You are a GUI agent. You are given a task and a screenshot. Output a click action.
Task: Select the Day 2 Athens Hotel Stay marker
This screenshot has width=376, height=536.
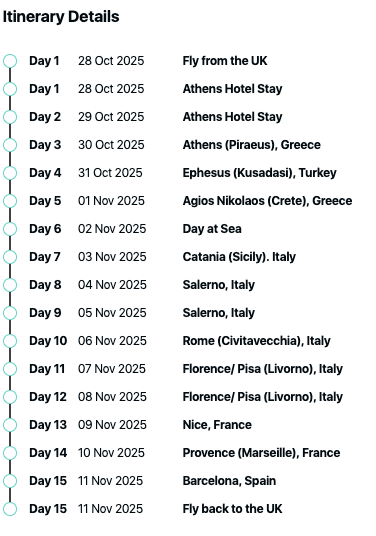tap(10, 117)
